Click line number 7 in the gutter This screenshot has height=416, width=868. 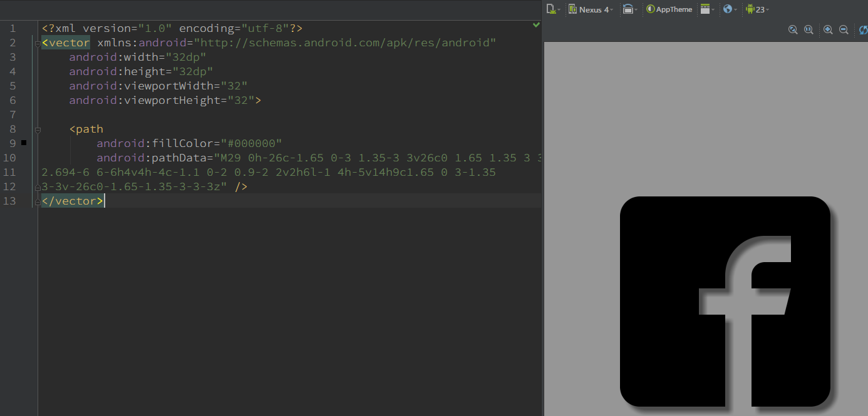[13, 114]
